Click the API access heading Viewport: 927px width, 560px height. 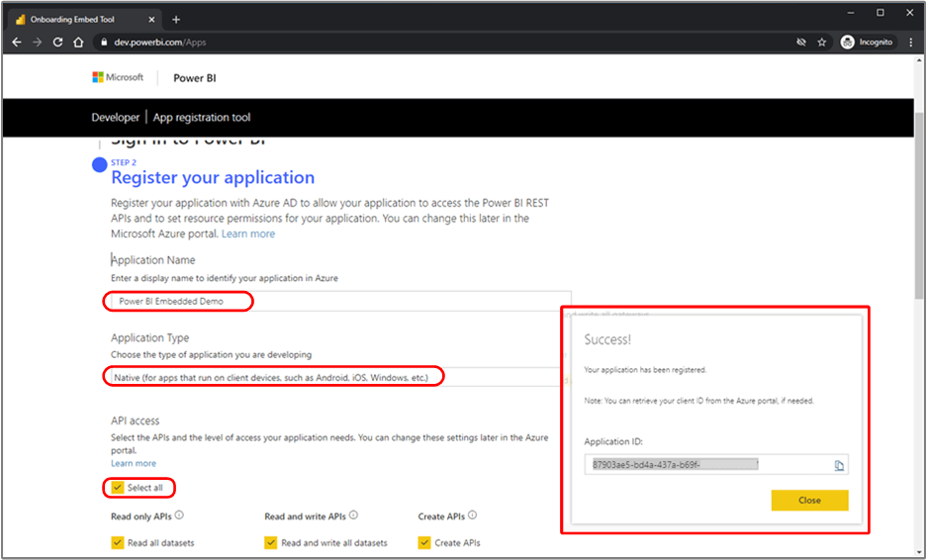point(135,420)
